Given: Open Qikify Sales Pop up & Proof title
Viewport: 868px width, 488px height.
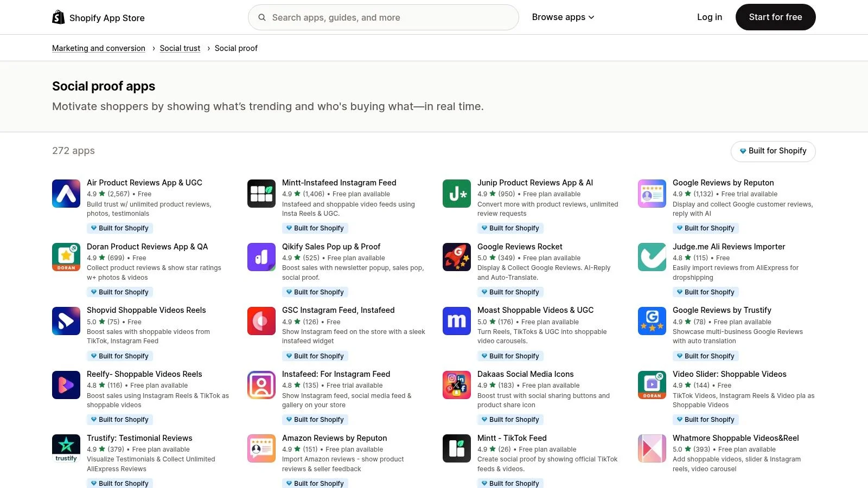Looking at the screenshot, I should 331,247.
